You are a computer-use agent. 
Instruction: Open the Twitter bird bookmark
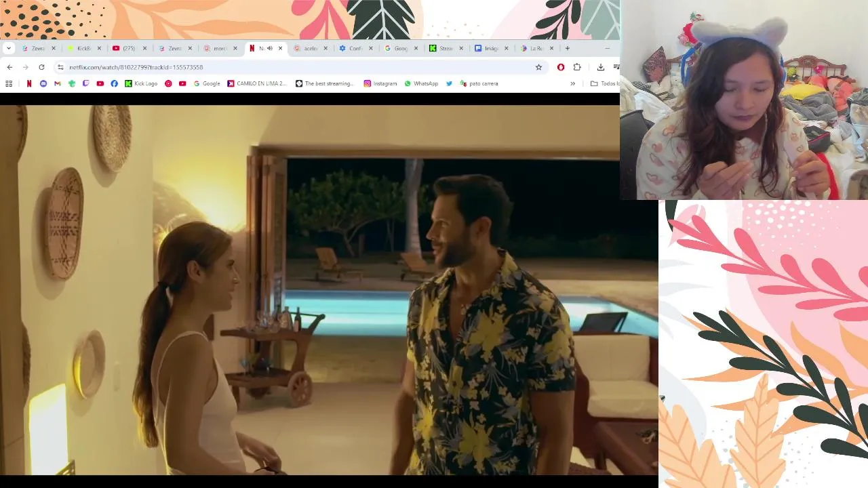pos(449,83)
